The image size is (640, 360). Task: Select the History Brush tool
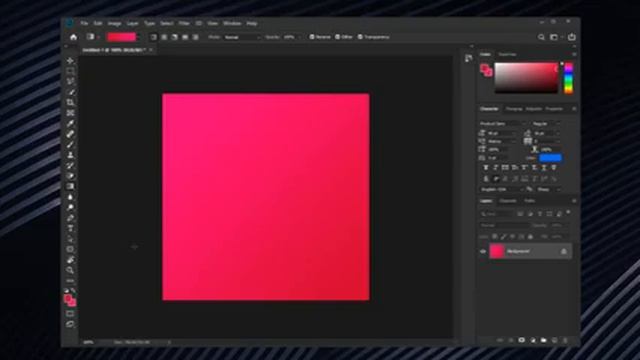[70, 166]
